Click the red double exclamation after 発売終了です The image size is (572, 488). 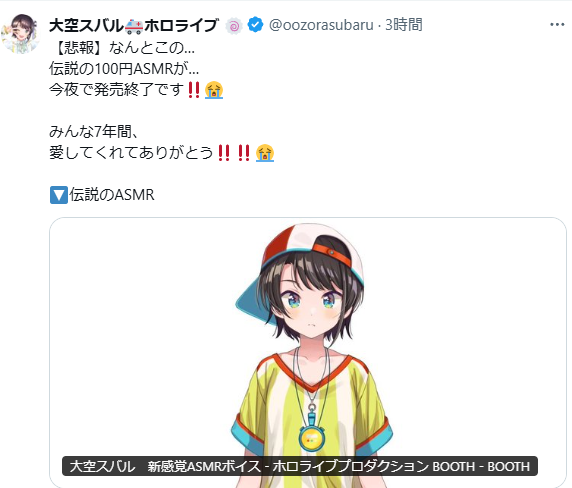coord(194,90)
